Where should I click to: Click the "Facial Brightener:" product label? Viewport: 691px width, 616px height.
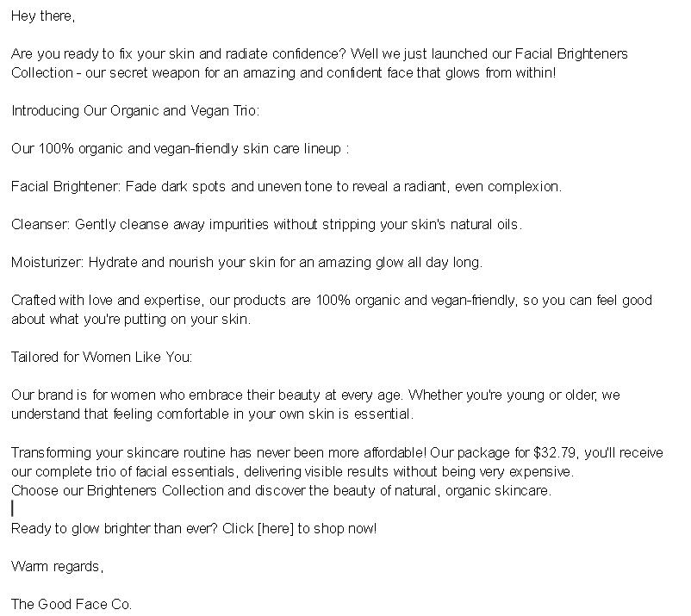pyautogui.click(x=65, y=187)
